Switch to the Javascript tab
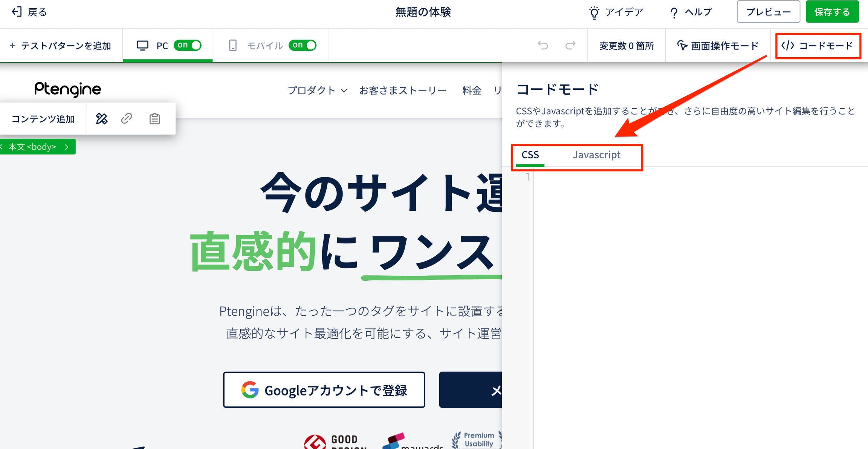 (x=596, y=155)
